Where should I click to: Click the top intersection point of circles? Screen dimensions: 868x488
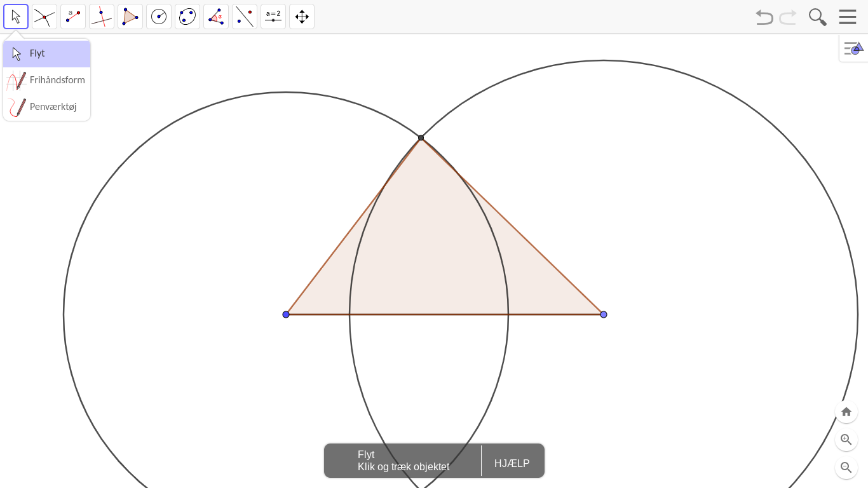(x=421, y=138)
